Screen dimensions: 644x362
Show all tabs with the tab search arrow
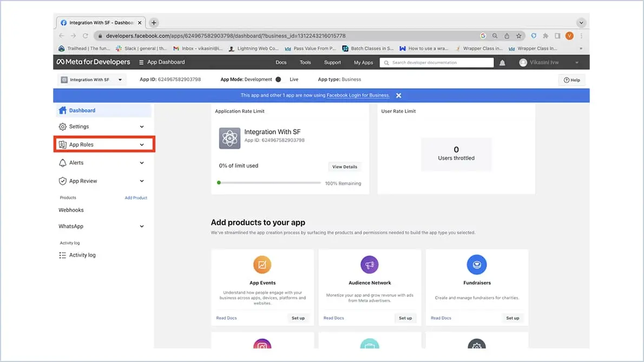[x=581, y=23]
